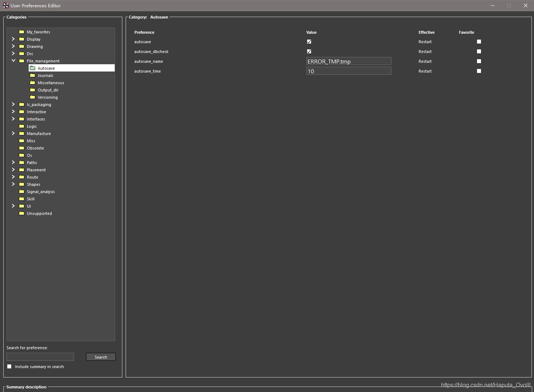Expand the Drawing category
Viewport: 534px width, 392px height.
13,46
